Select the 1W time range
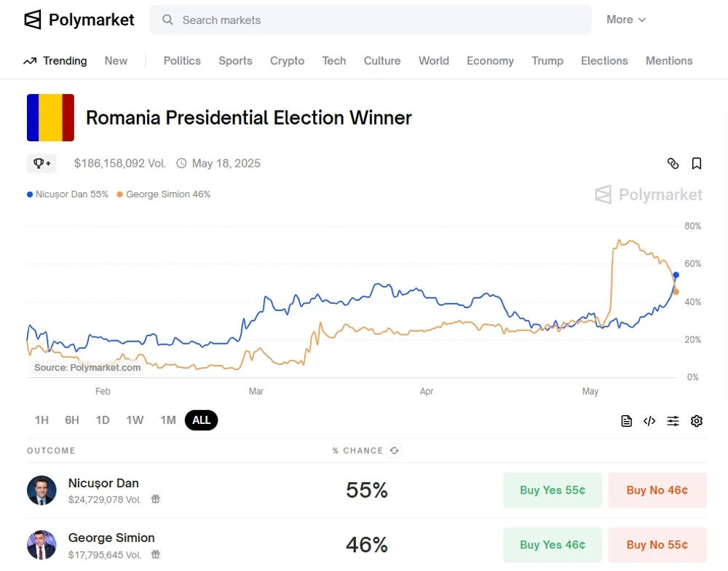Screen dimensions: 728x571 (135, 420)
